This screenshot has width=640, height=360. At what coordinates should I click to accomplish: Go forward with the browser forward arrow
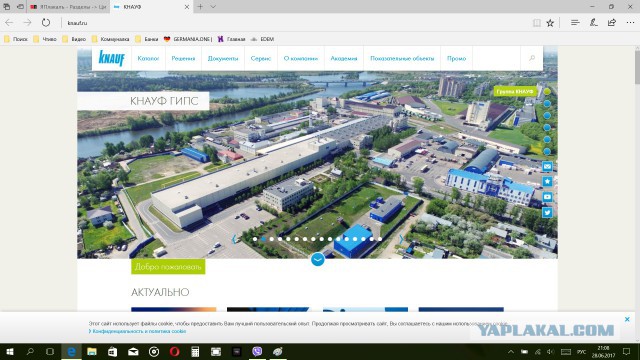(x=27, y=23)
